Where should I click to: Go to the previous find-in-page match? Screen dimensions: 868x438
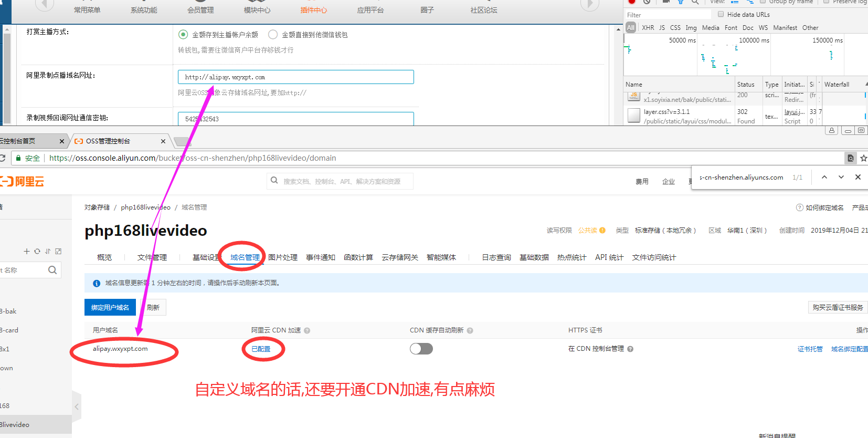coord(824,178)
